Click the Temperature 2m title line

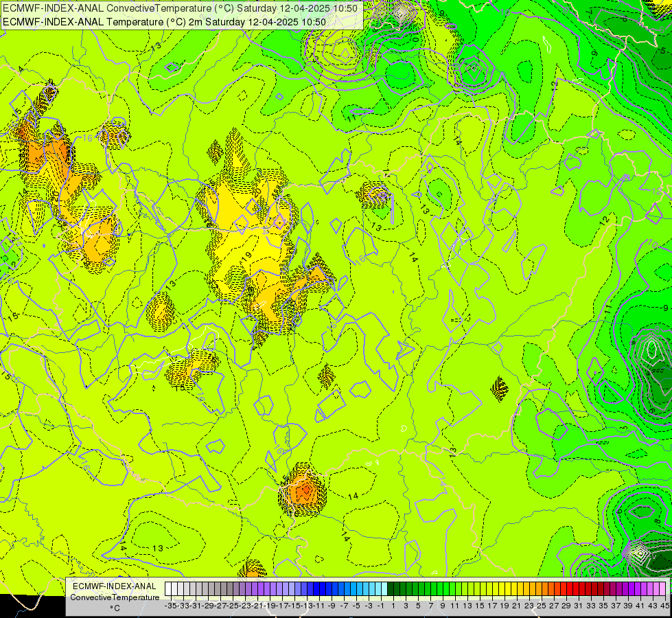pyautogui.click(x=164, y=22)
